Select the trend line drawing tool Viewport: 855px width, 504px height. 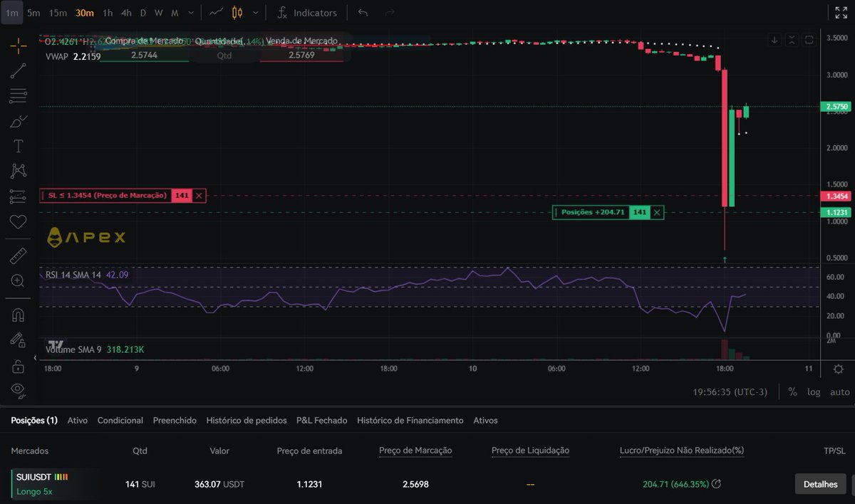(x=18, y=70)
